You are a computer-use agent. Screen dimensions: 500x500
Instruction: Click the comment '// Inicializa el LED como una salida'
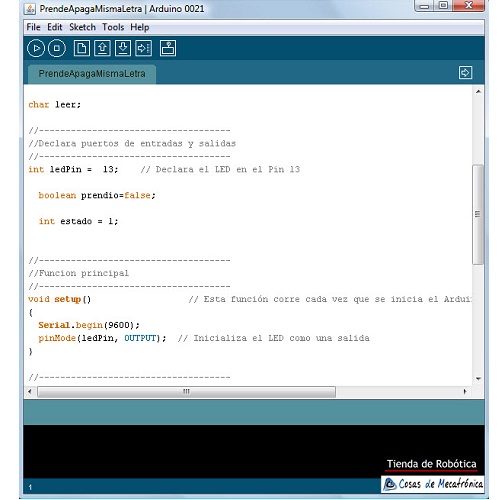coord(274,338)
